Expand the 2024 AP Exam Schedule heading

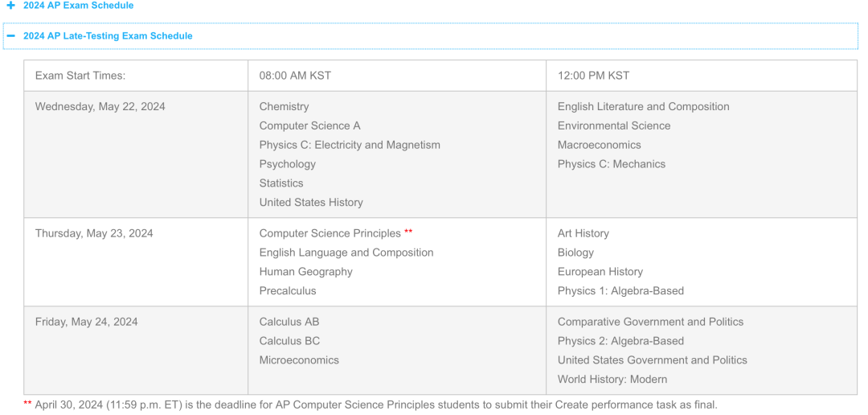click(x=78, y=6)
